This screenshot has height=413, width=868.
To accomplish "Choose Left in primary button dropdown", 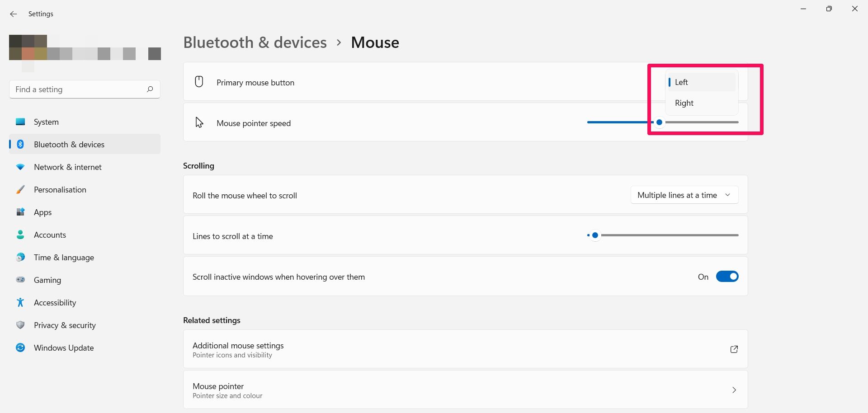I will 681,82.
